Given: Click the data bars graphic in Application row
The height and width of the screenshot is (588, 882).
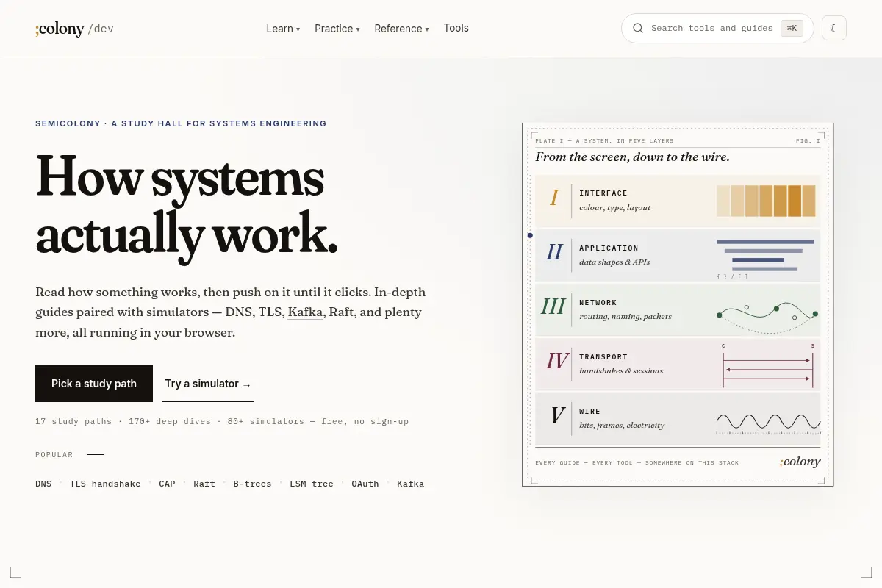Looking at the screenshot, I should (765, 255).
